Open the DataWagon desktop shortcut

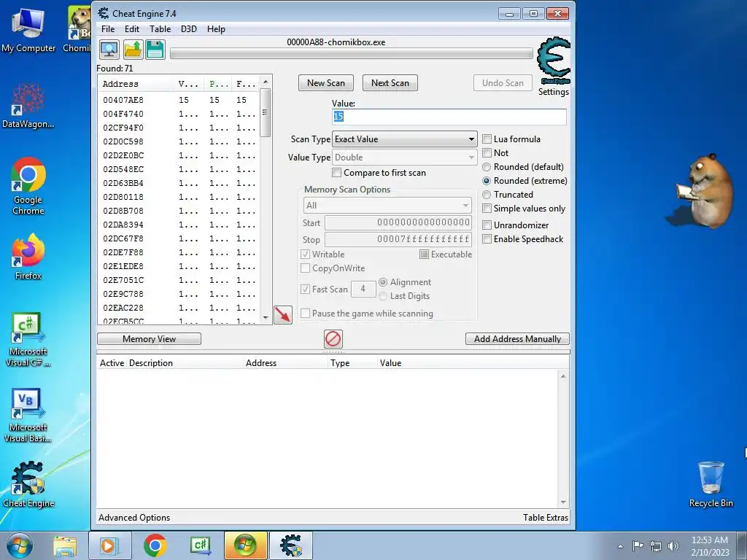pyautogui.click(x=28, y=106)
